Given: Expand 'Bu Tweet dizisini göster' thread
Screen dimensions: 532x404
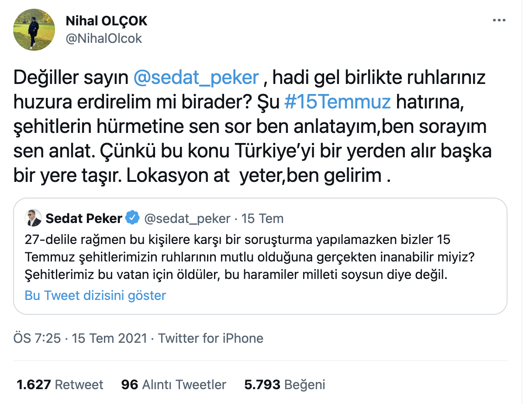Looking at the screenshot, I should (95, 296).
